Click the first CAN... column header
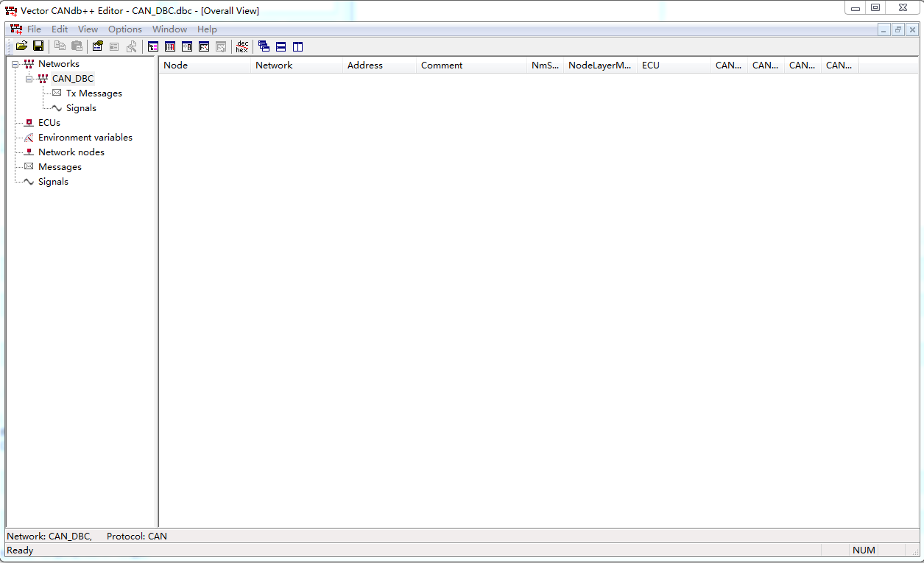This screenshot has height=563, width=924. 730,65
